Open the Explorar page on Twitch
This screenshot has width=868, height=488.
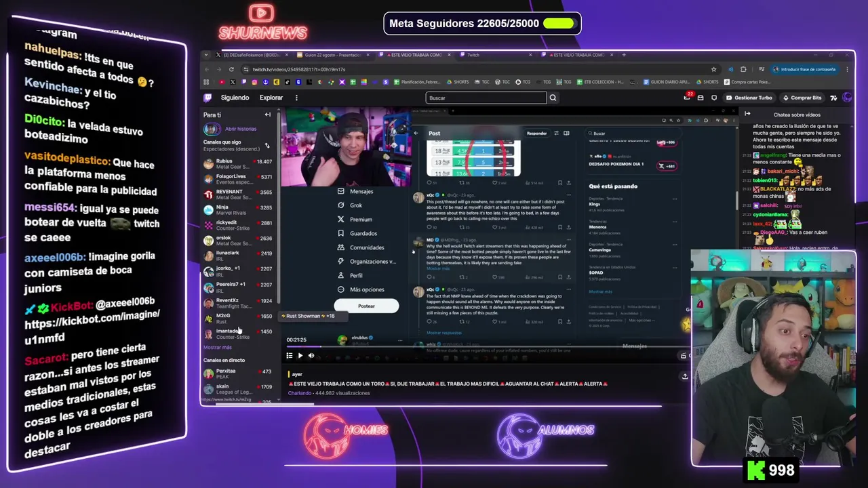coord(271,98)
